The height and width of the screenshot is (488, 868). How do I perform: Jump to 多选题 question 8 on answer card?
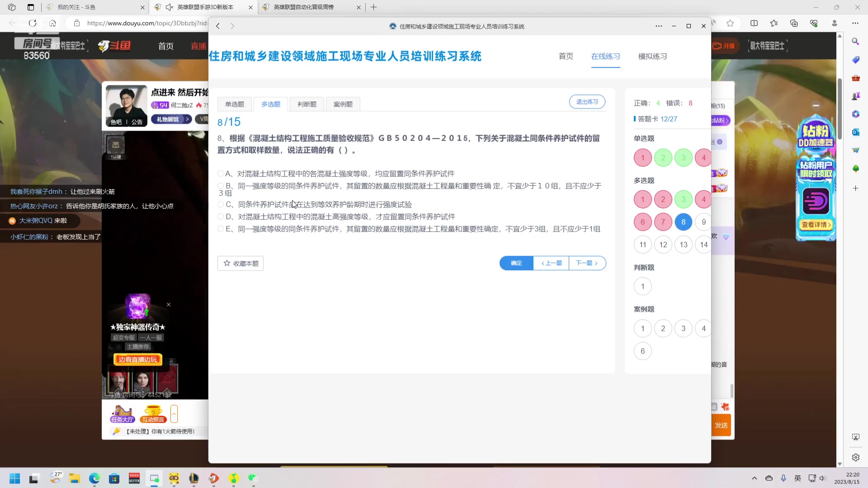pos(683,222)
